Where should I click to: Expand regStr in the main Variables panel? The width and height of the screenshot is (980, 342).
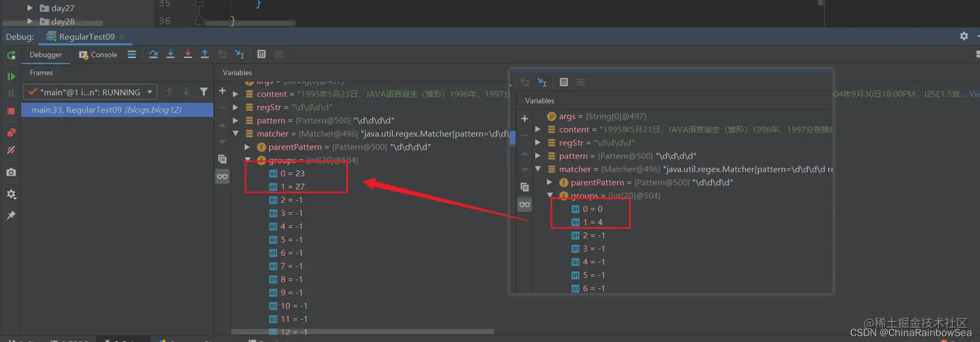(236, 108)
